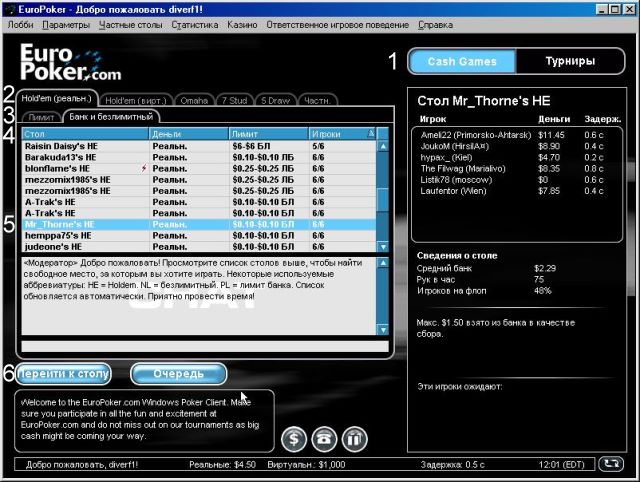Switch to Турниры view
640x482 pixels.
pyautogui.click(x=570, y=61)
